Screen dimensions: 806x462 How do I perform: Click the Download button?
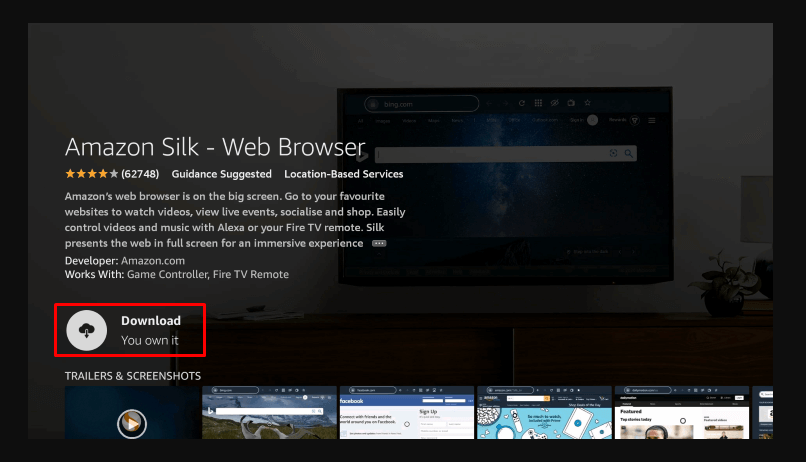130,330
